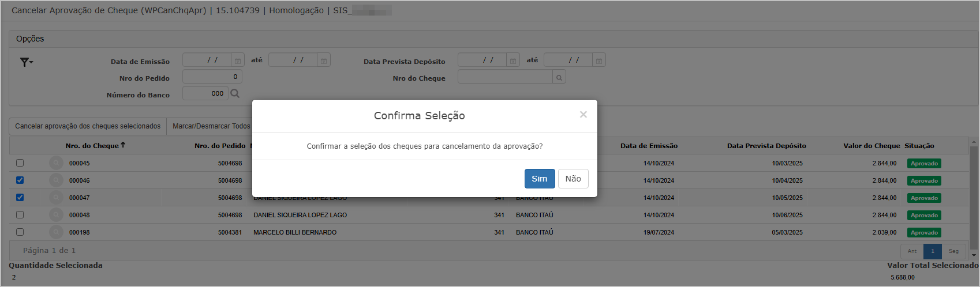Open calendar for Data Prevista Depósito end date
Image resolution: width=980 pixels, height=287 pixels.
599,61
